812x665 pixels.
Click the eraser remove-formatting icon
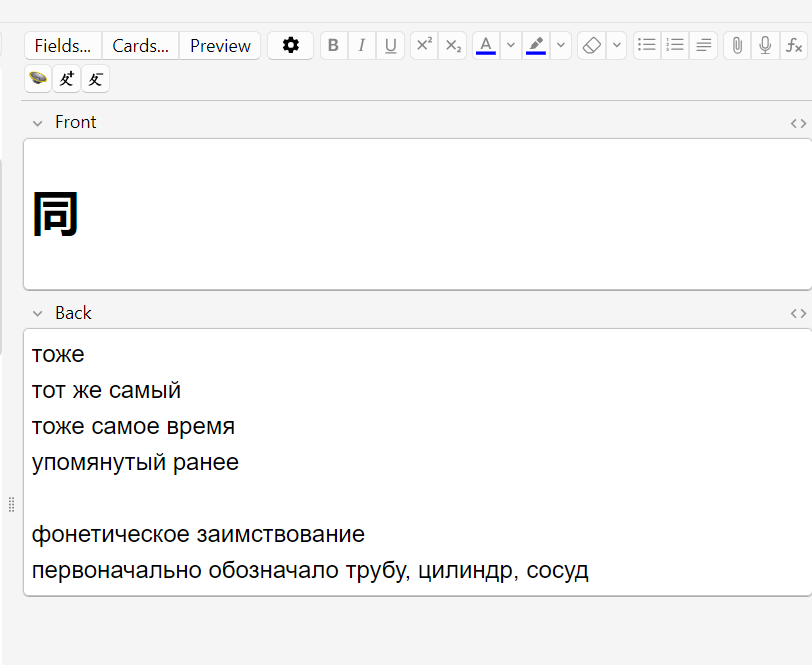point(591,46)
